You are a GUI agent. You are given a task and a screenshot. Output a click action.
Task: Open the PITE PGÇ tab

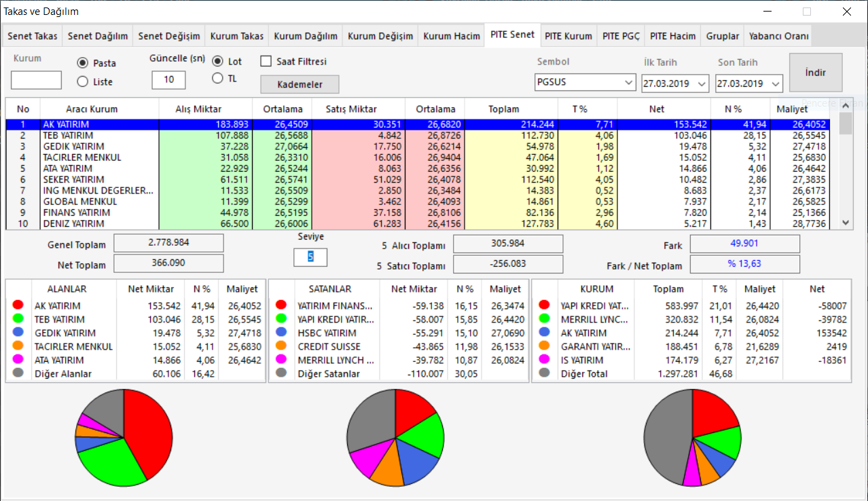(x=621, y=36)
